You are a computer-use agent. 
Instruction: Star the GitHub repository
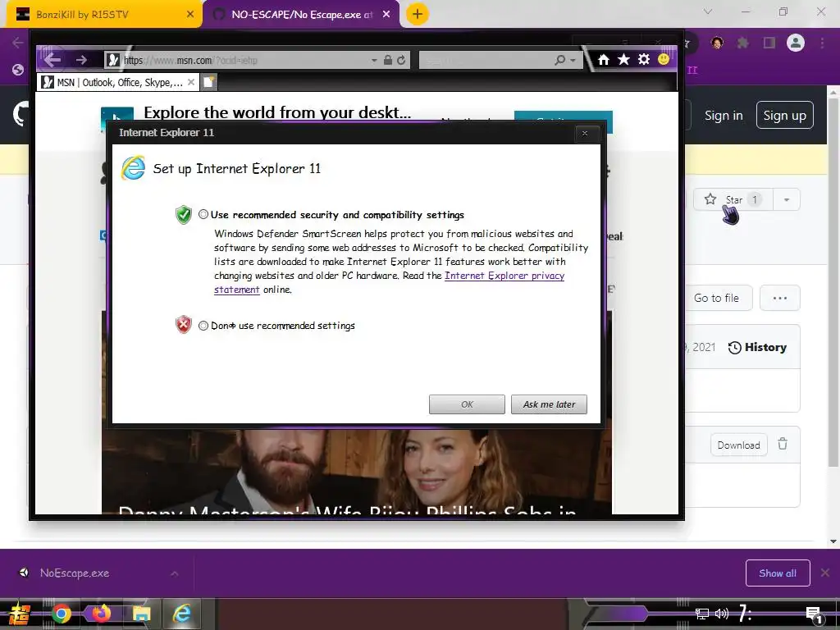coord(733,200)
